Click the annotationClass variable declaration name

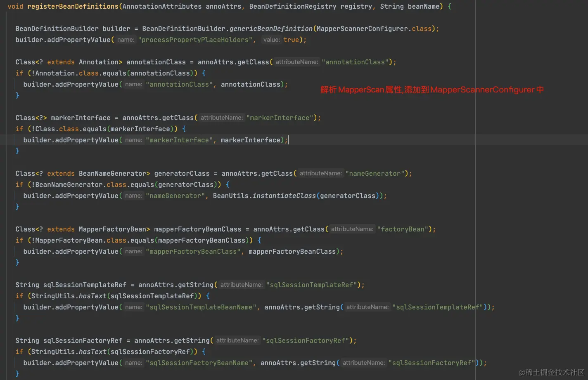pyautogui.click(x=156, y=62)
